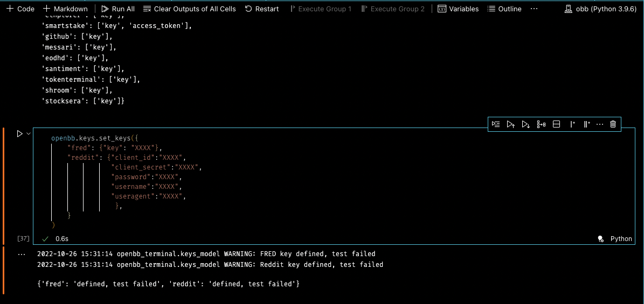Select the obb (Python 3.9.6) kernel

click(601, 9)
